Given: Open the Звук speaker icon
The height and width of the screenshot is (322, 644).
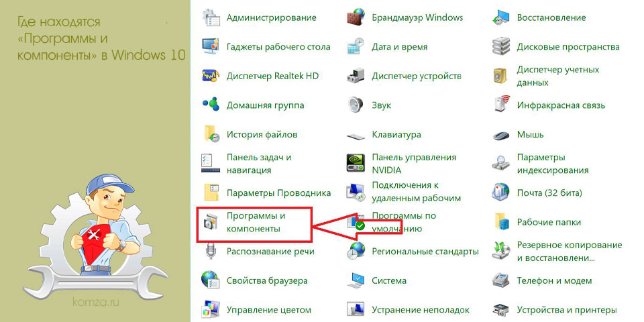Looking at the screenshot, I should pyautogui.click(x=356, y=105).
